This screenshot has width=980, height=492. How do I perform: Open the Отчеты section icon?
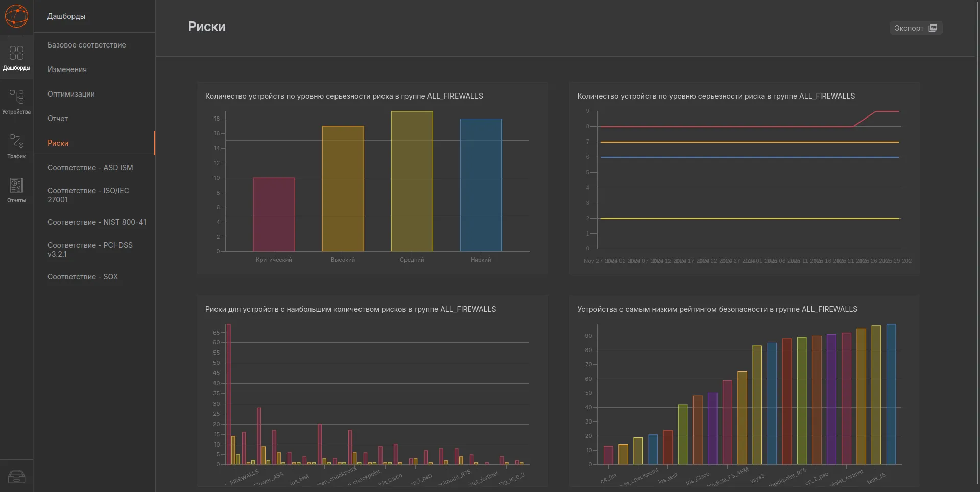coord(16,190)
